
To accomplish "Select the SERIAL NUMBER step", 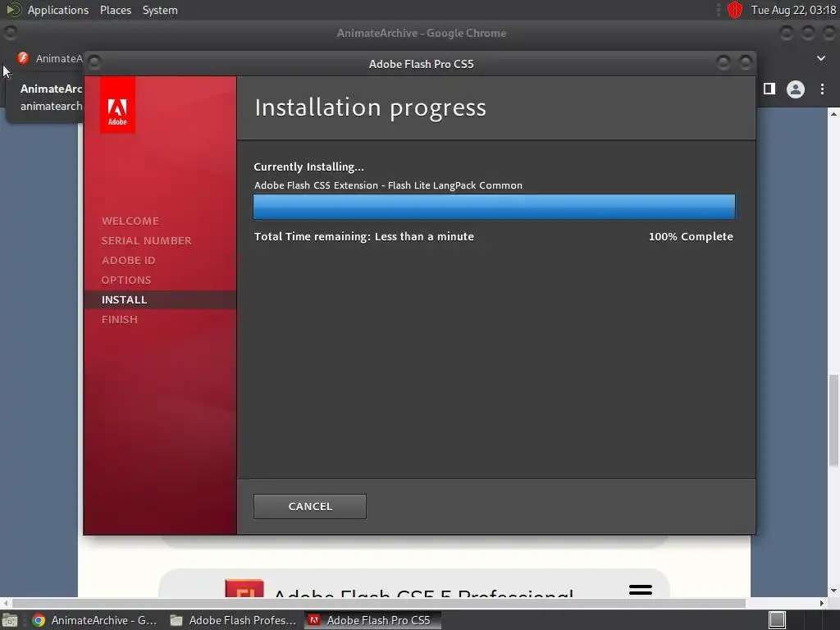I will coord(146,240).
